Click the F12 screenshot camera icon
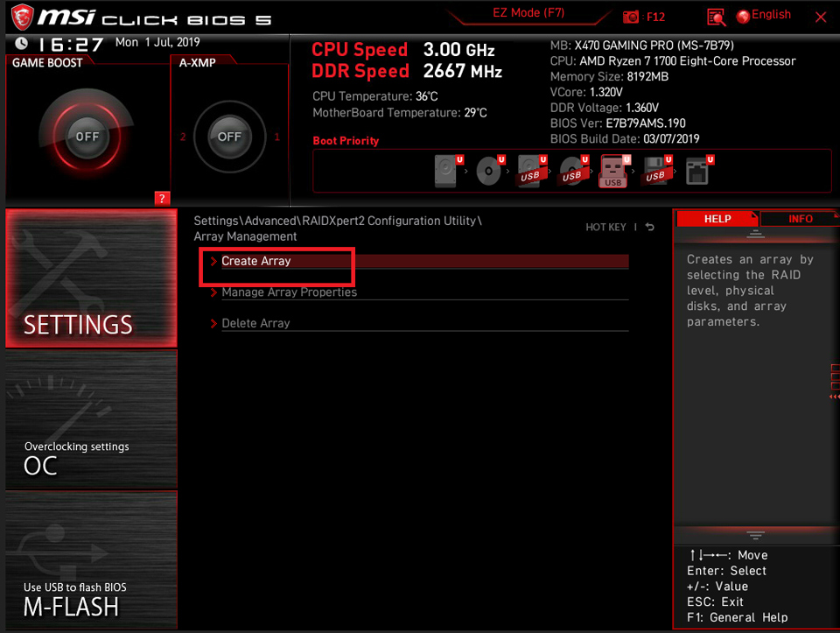 pos(631,18)
